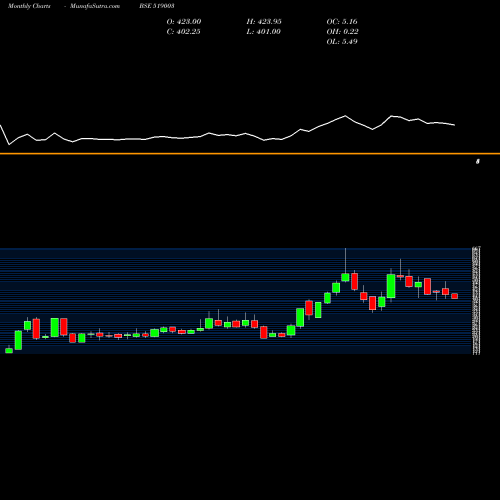The width and height of the screenshot is (500, 500).
Task: Click the price axis labels on right edge
Action: tap(477, 301)
